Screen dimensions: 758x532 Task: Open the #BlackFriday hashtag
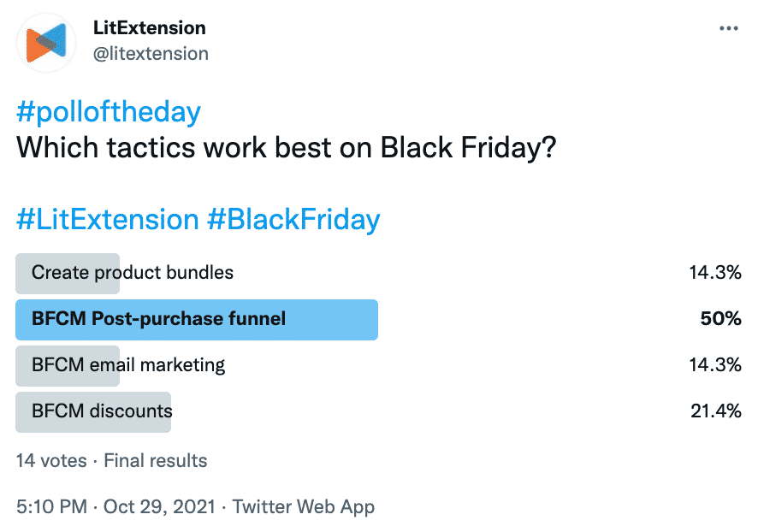293,219
